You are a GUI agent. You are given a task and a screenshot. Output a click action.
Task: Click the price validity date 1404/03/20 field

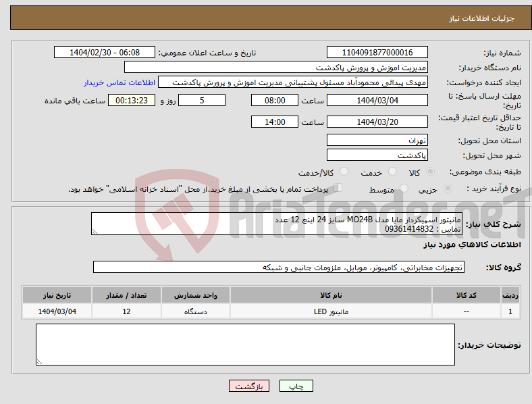click(x=377, y=122)
